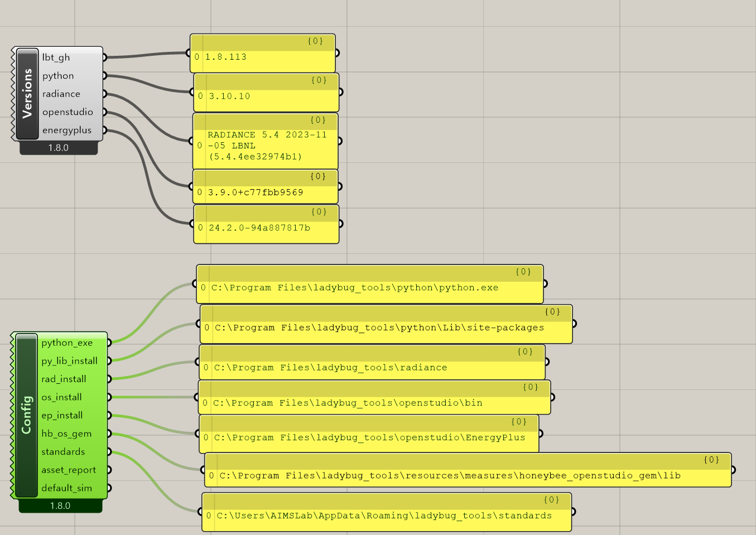Click the py_lib_install output on Config
Image resolution: width=756 pixels, height=535 pixels.
[x=69, y=361]
